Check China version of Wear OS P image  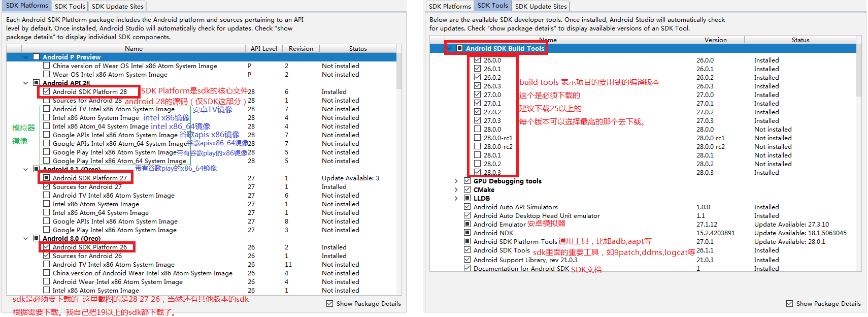point(46,66)
